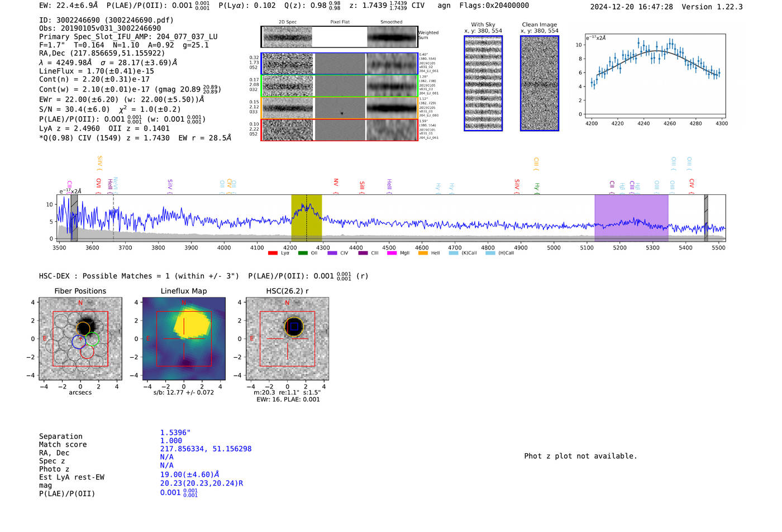Image resolution: width=782 pixels, height=532 pixels.
Task: Click the 'S/N = 30.4(±6.0)' value
Action: coord(74,109)
